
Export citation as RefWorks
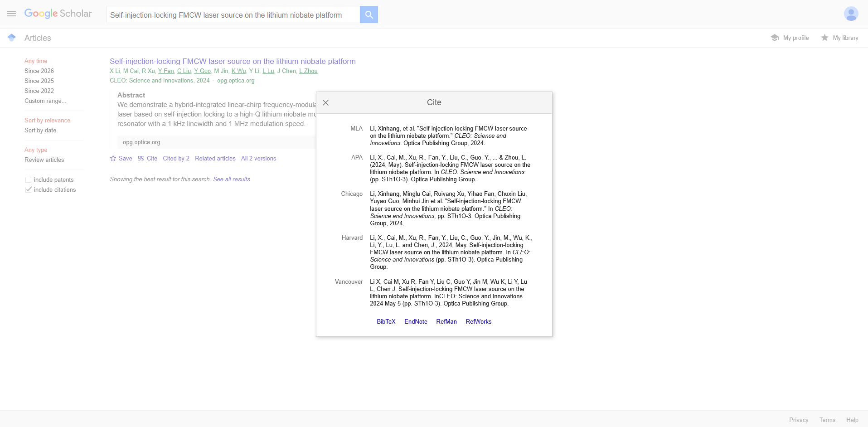(x=479, y=321)
